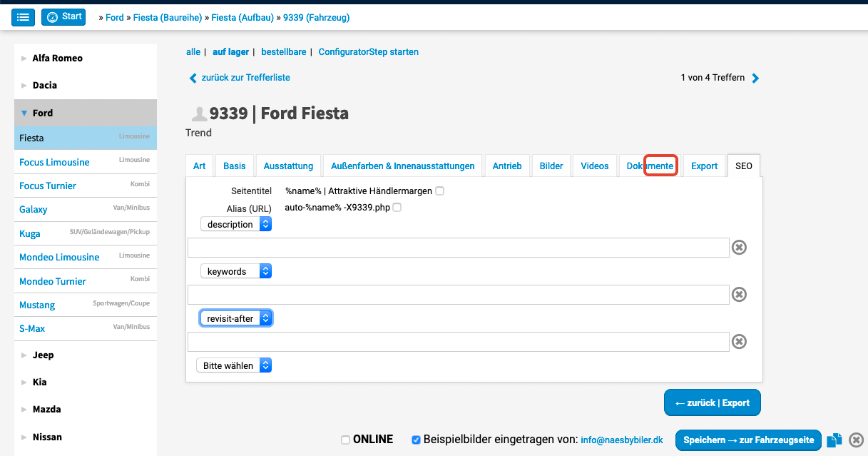The image size is (868, 456).
Task: Remove the keywords meta field
Action: (x=740, y=295)
